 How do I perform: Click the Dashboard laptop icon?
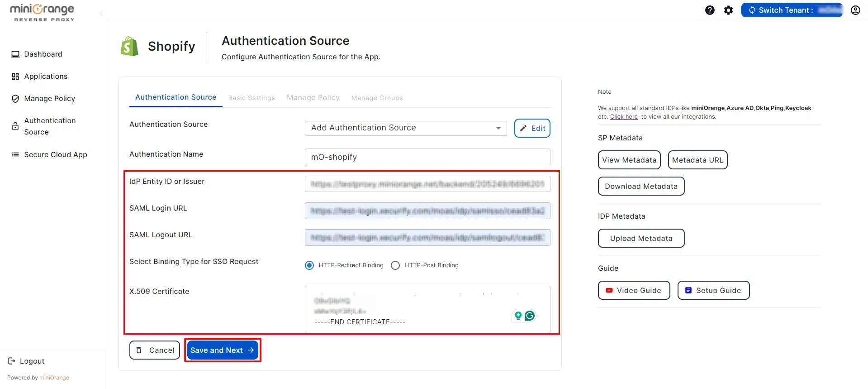(x=15, y=54)
